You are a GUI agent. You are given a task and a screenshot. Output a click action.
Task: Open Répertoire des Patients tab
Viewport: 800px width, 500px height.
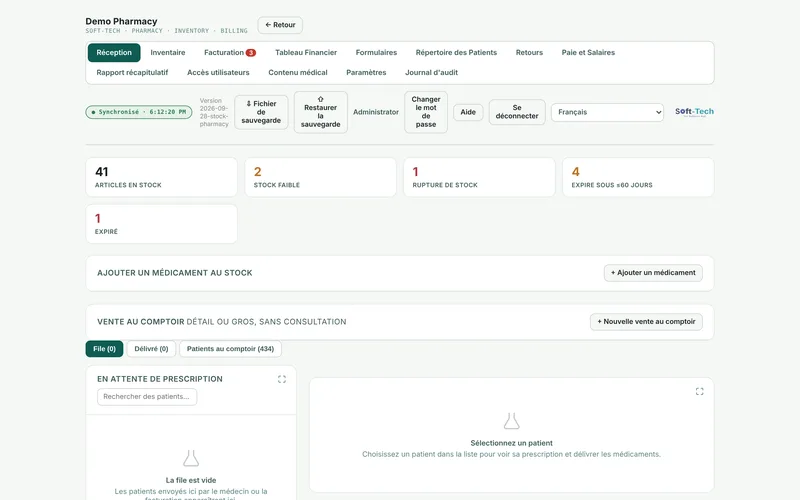pos(456,53)
